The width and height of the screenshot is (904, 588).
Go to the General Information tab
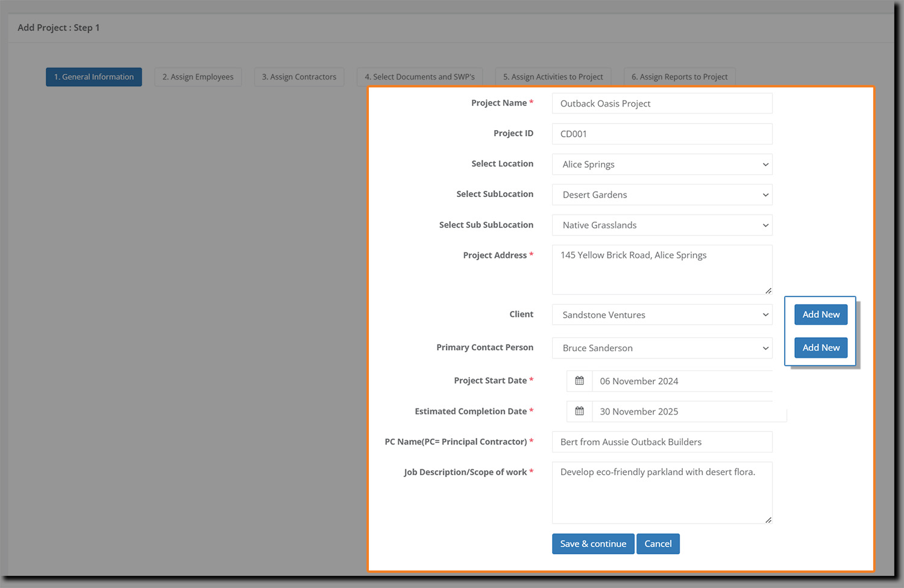tap(94, 77)
